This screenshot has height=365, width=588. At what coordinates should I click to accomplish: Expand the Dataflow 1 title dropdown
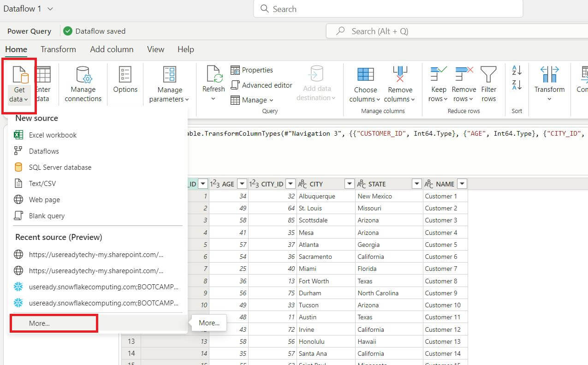coord(50,9)
